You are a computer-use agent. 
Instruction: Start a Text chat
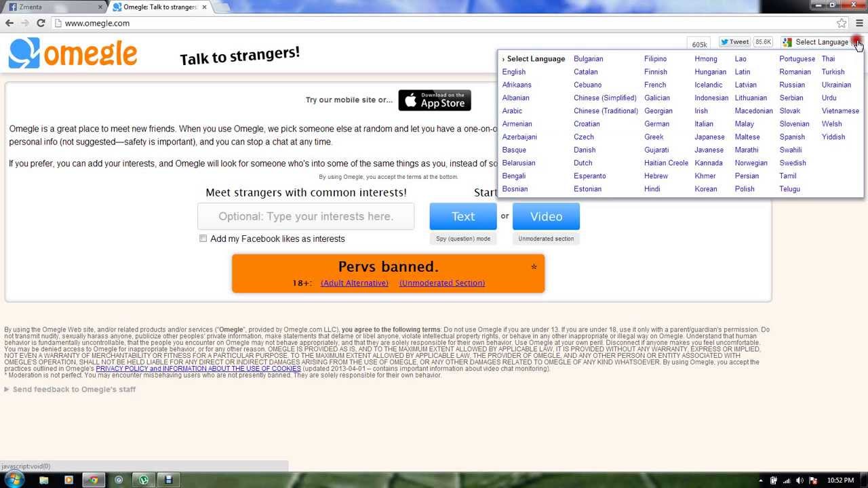(463, 216)
